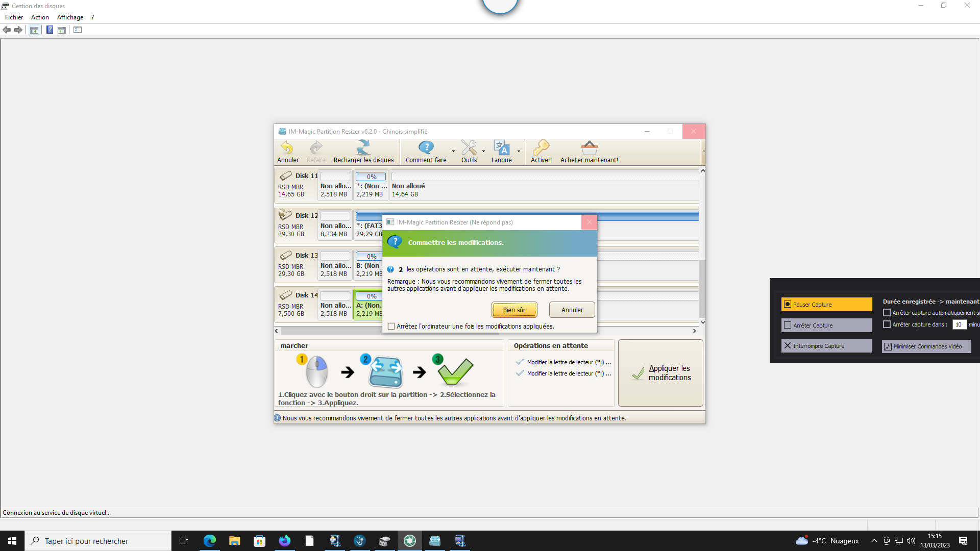Open the Windows Start menu
The width and height of the screenshot is (980, 551).
click(12, 541)
